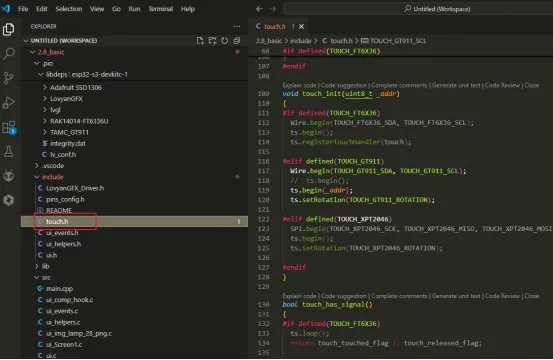Viewport: 553px width, 360px height.
Task: Click Close codelens above touch_init
Action: (531, 85)
